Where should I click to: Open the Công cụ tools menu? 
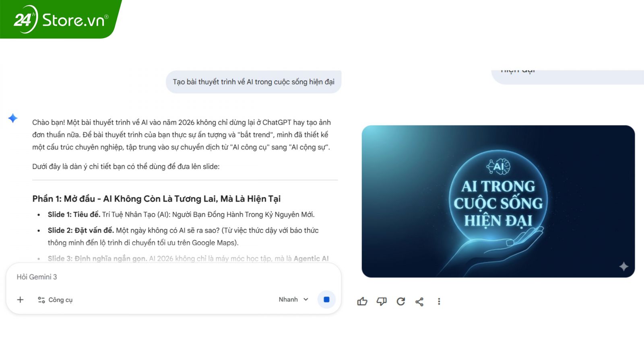point(56,300)
